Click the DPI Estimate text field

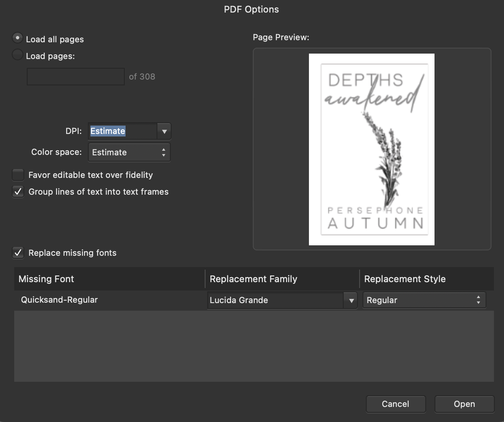(123, 131)
